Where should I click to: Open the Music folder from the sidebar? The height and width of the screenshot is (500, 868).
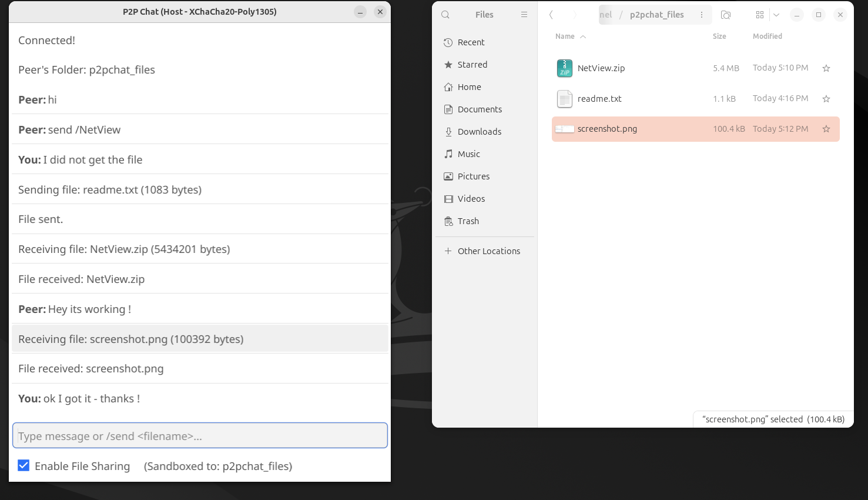470,154
